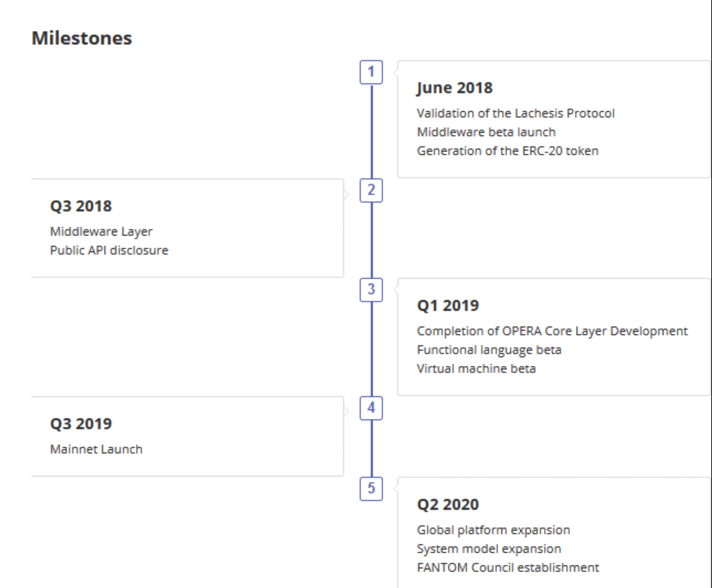Click FANTOM Council establishment text

tap(508, 567)
